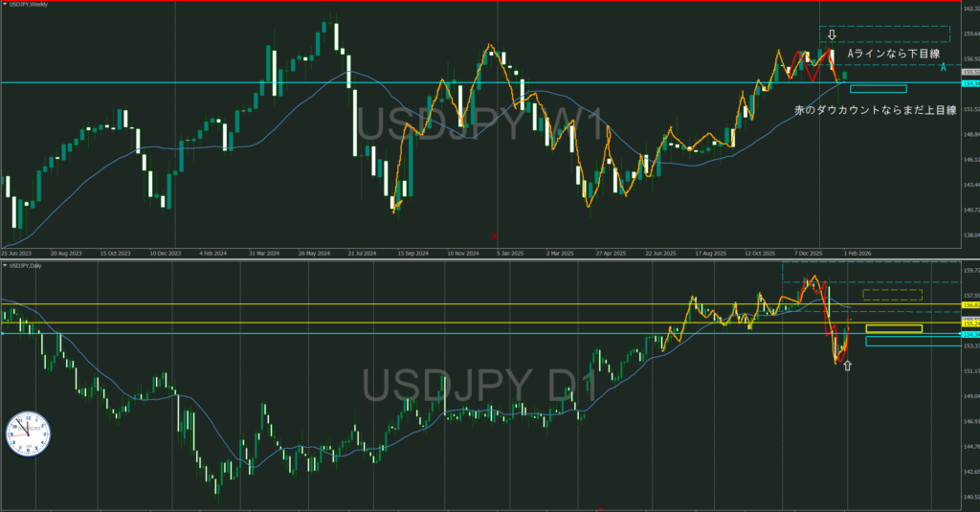Click the yellow 156.82 price label on daily axis
This screenshot has width=980, height=512.
pyautogui.click(x=969, y=304)
